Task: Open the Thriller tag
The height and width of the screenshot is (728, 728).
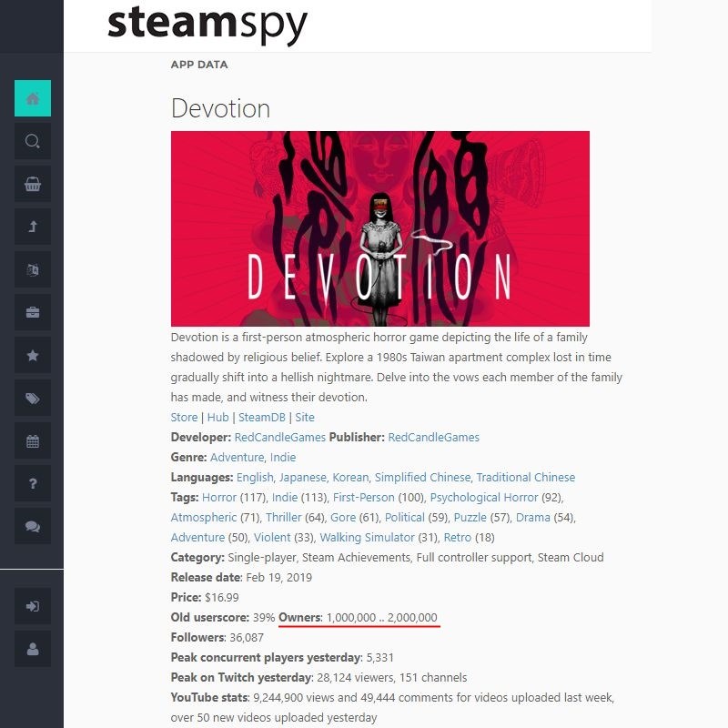Action: tap(283, 517)
